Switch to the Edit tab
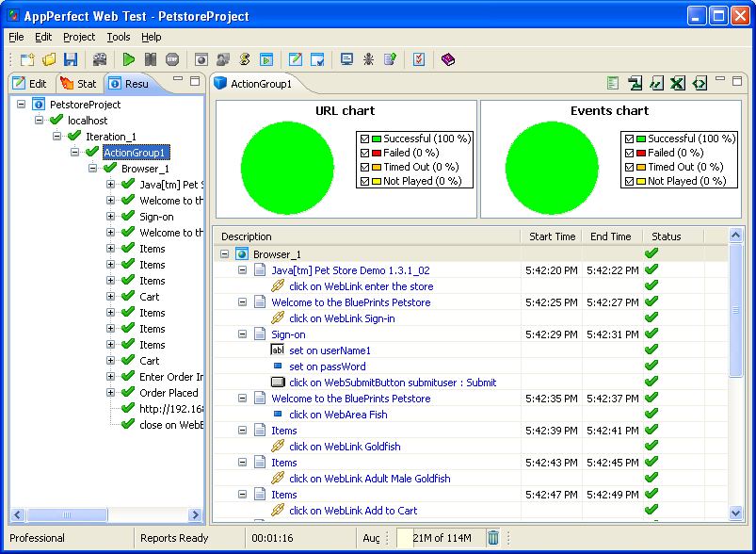The height and width of the screenshot is (554, 756). (x=30, y=84)
